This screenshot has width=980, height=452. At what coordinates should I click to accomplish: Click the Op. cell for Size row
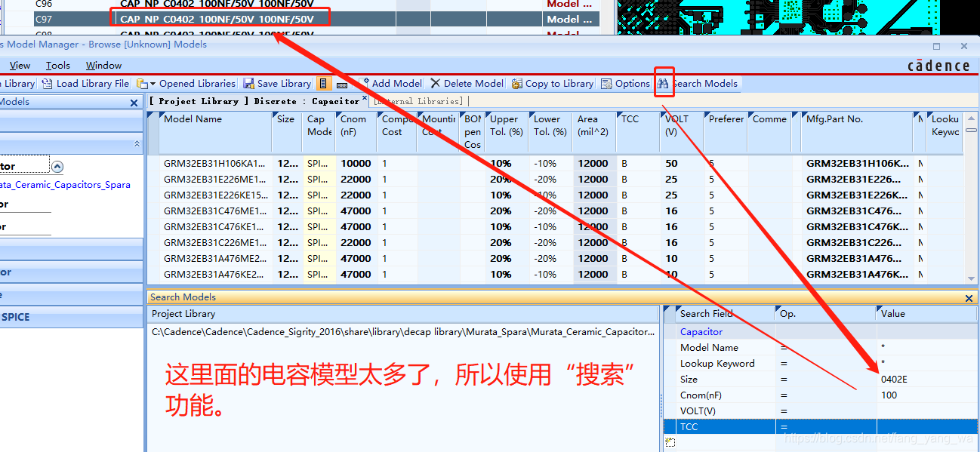click(x=826, y=380)
